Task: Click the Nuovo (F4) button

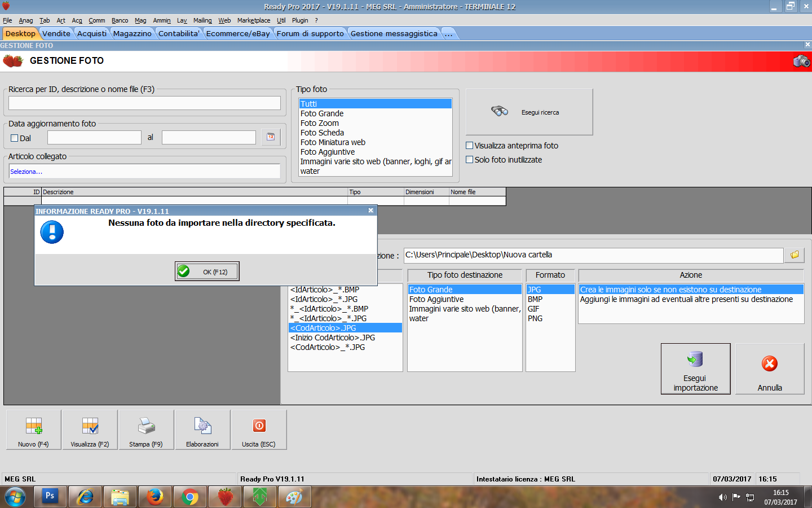Action: click(x=34, y=430)
